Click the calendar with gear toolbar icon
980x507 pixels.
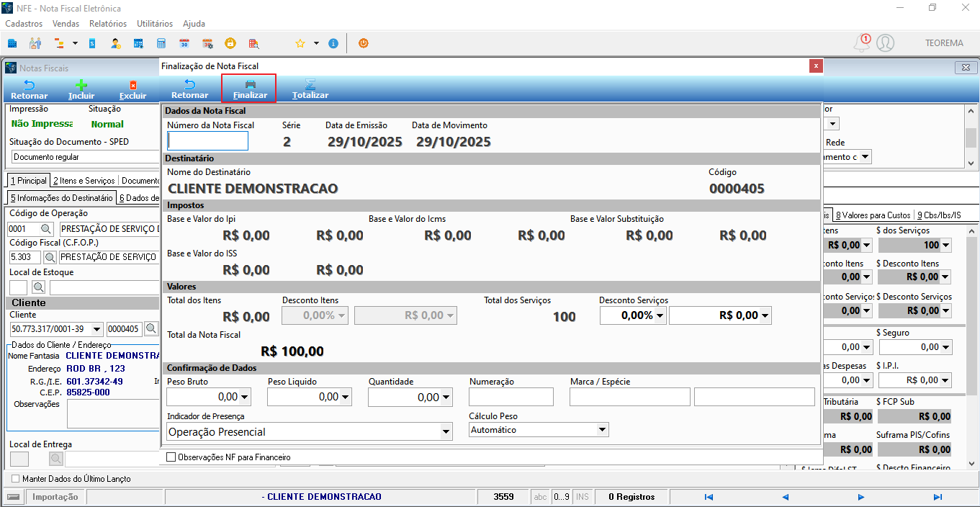pos(207,43)
